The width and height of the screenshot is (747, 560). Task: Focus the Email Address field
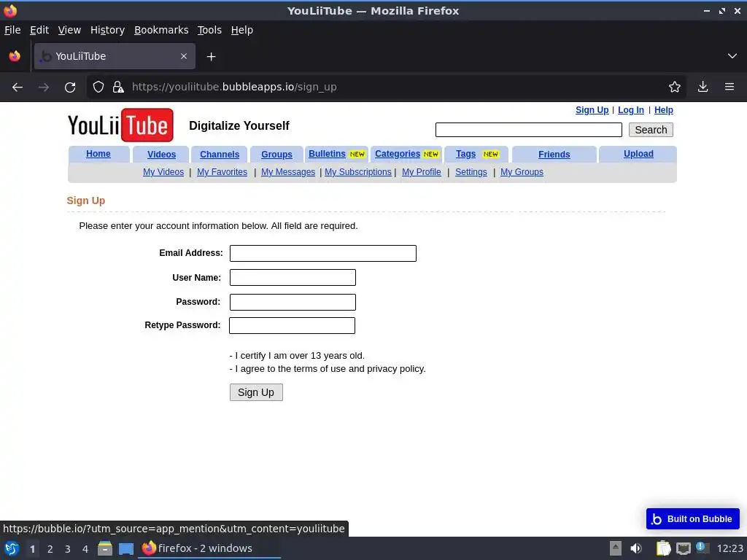tap(323, 253)
